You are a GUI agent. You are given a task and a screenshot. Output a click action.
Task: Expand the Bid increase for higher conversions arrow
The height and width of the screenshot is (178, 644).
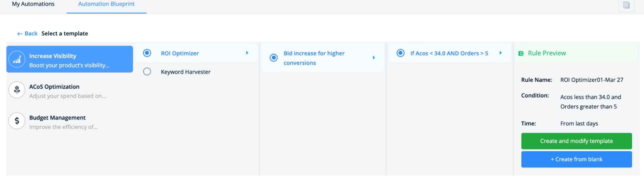(374, 58)
